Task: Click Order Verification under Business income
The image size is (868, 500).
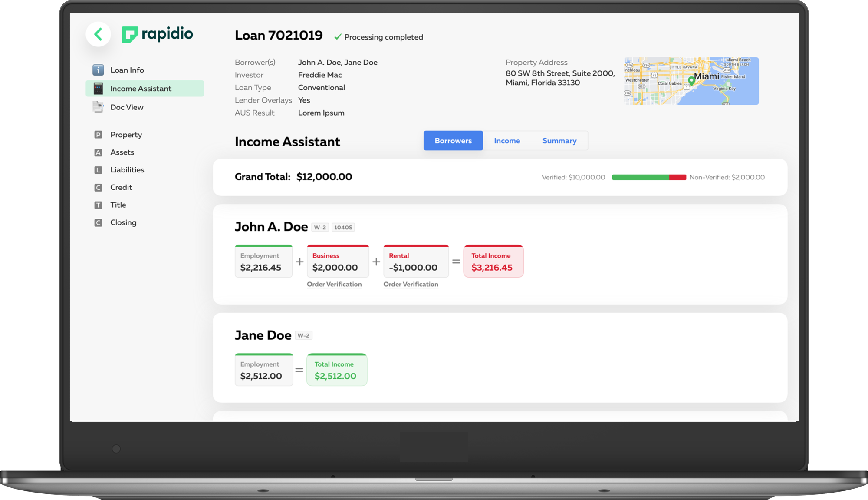Action: pyautogui.click(x=334, y=284)
